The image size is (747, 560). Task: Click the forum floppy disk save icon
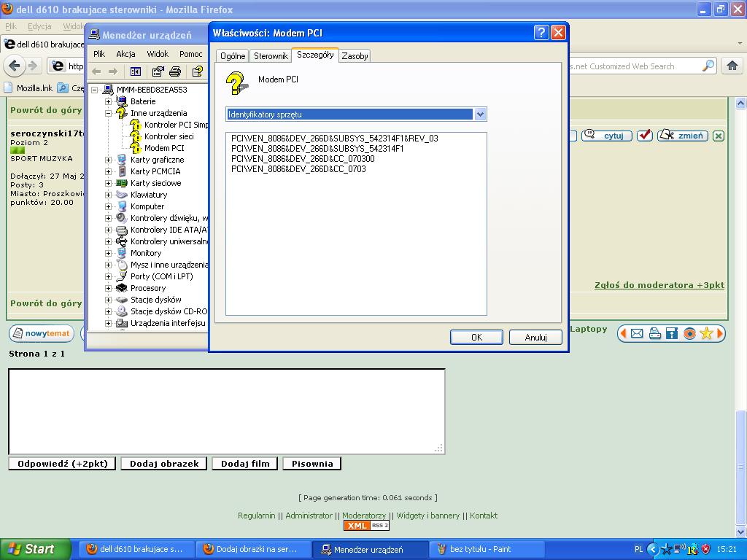click(x=672, y=333)
